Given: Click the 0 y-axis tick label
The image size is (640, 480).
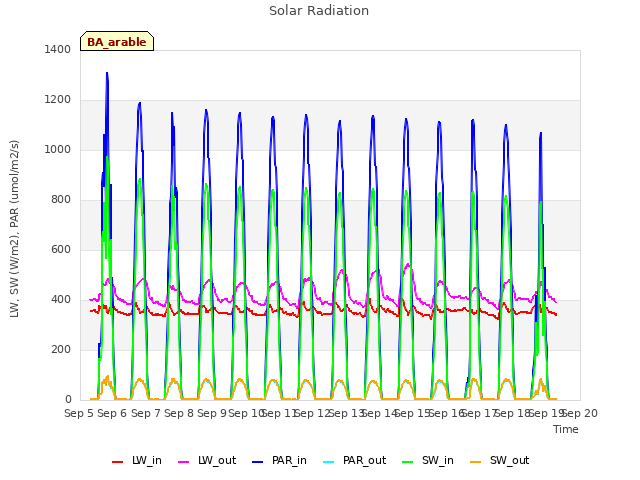Looking at the screenshot, I should click(x=68, y=400).
